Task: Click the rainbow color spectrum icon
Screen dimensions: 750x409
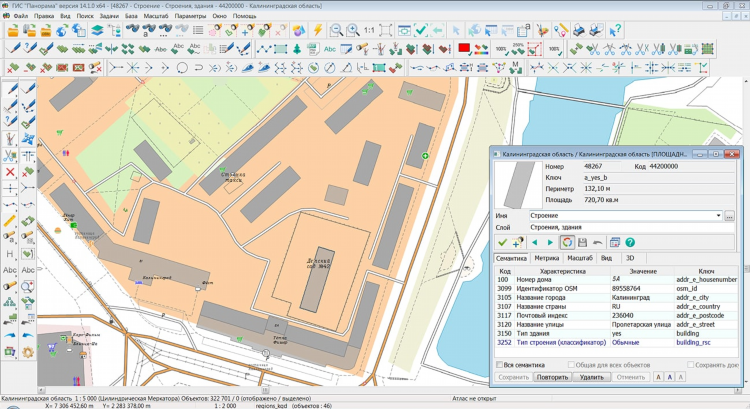Action: [x=481, y=49]
